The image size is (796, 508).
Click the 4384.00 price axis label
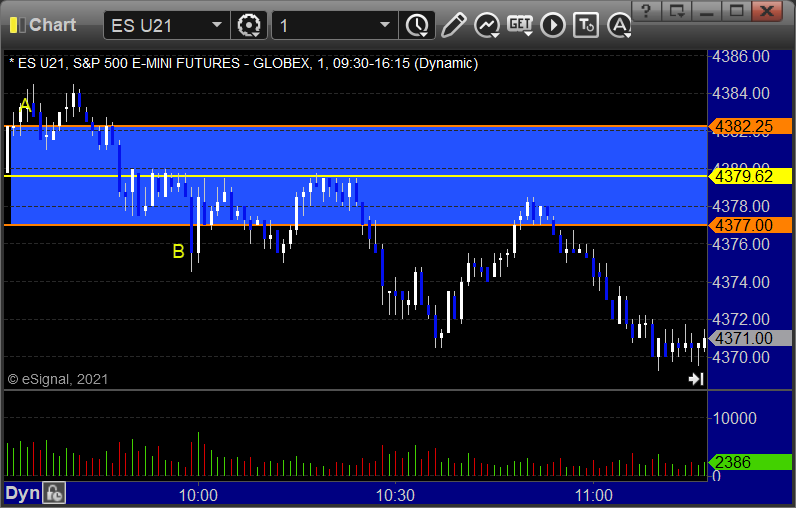pos(741,93)
